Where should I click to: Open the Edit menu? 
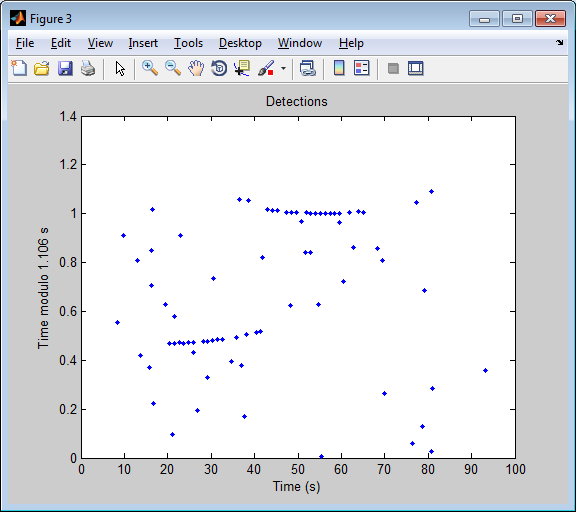point(61,43)
